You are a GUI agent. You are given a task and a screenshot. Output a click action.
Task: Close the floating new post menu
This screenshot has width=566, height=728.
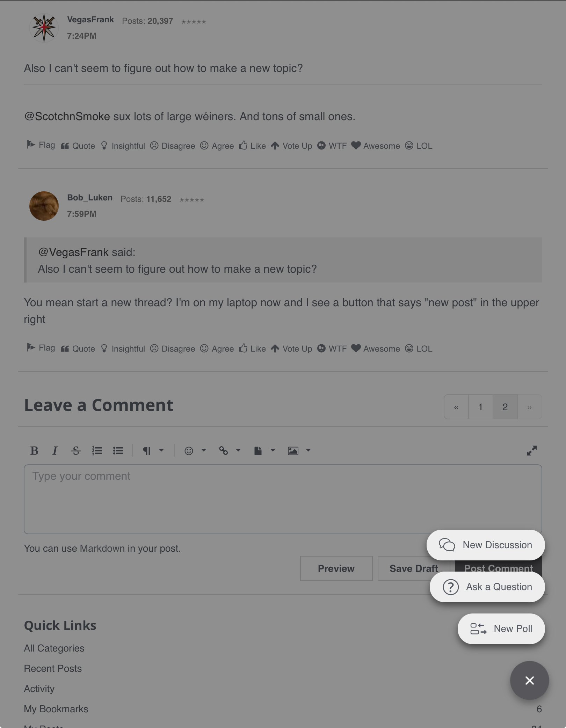point(529,681)
